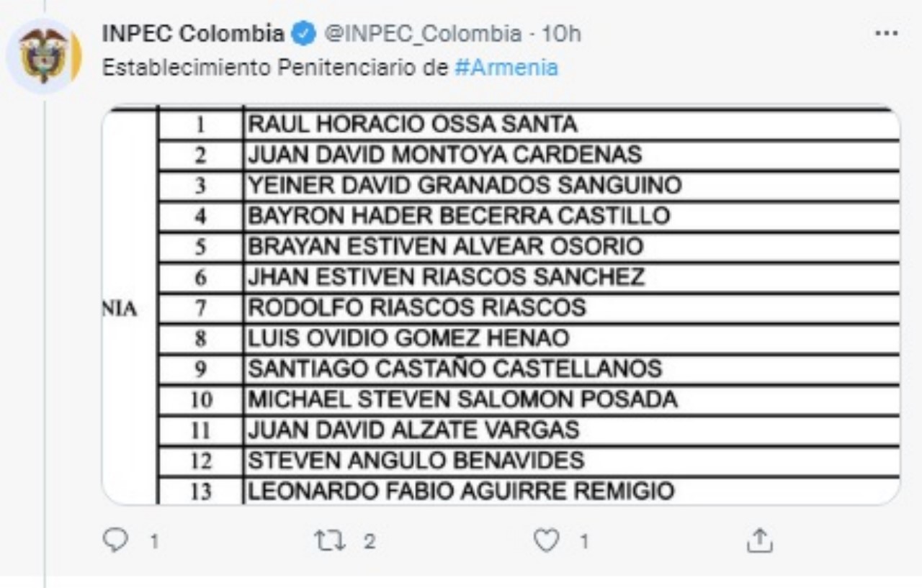Click the blue verified badge

coord(303,34)
